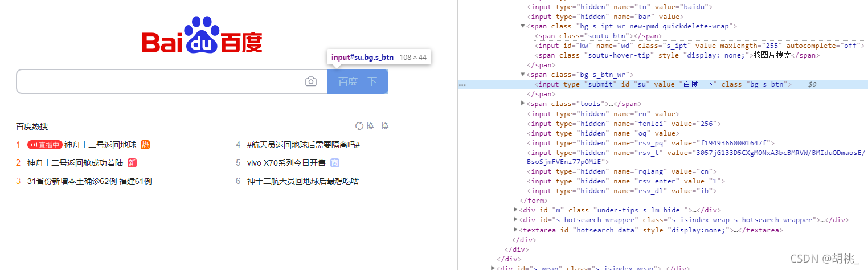This screenshot has height=270, width=868.
Task: Click the blue 商 badge
Action: click(335, 163)
